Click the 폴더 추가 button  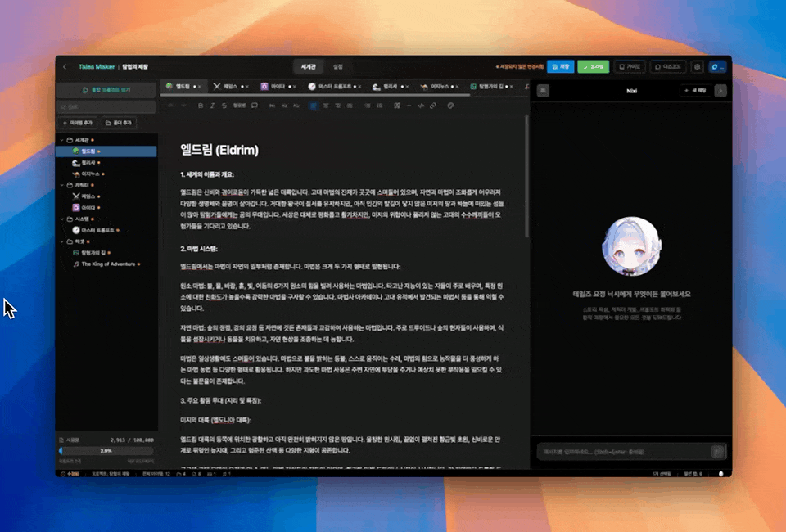point(118,123)
